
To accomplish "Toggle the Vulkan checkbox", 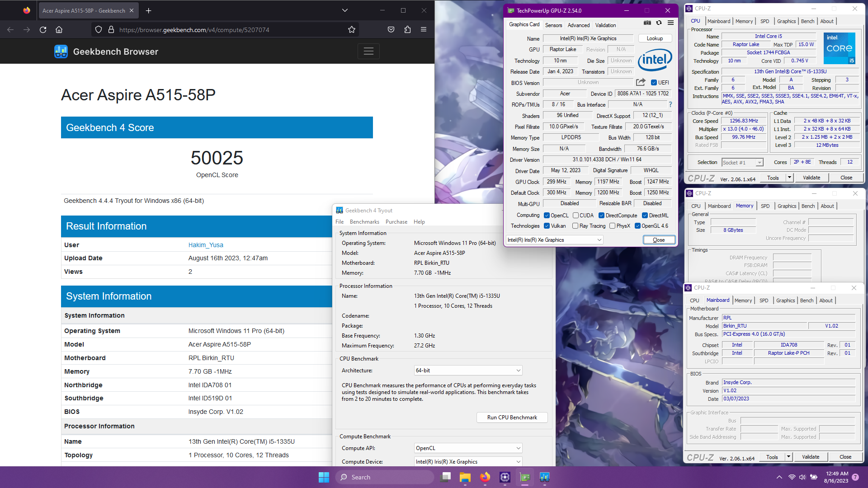I will [547, 226].
